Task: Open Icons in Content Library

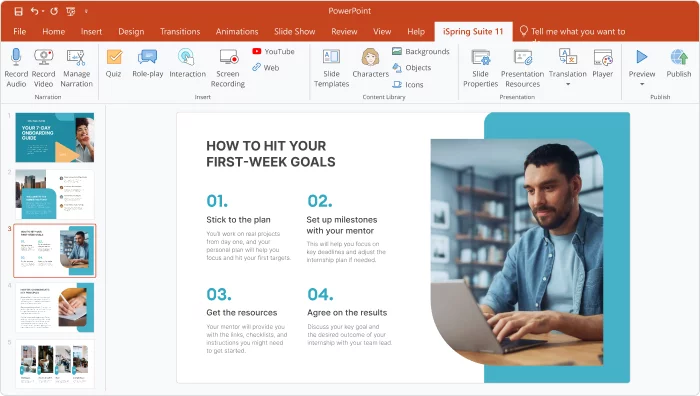Action: pos(408,84)
